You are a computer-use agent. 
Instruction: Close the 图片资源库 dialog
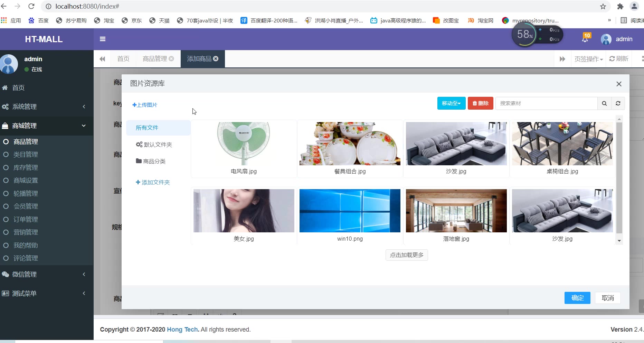(x=619, y=84)
